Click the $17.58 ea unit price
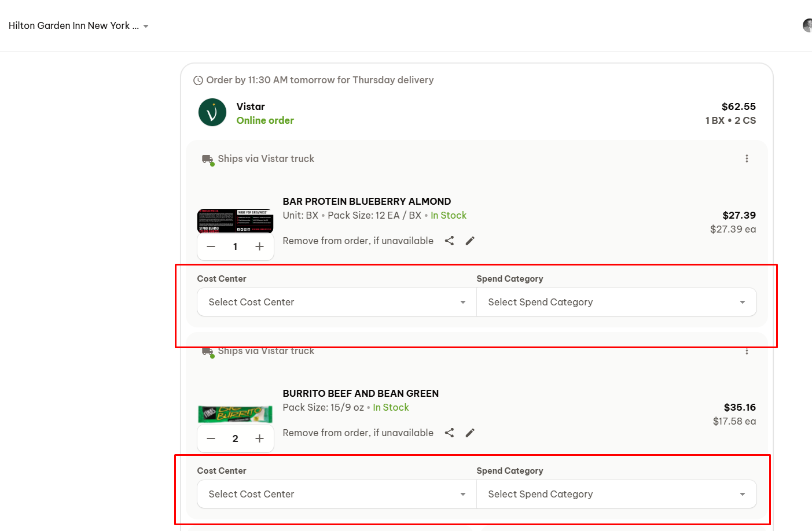This screenshot has height=531, width=812. tap(734, 421)
